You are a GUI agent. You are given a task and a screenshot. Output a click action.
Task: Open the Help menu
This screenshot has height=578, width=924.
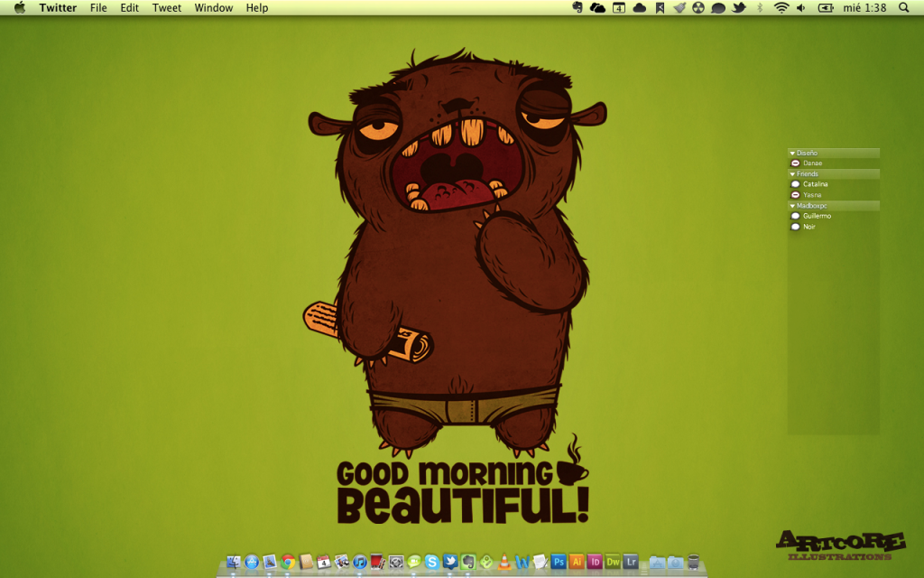coord(257,7)
